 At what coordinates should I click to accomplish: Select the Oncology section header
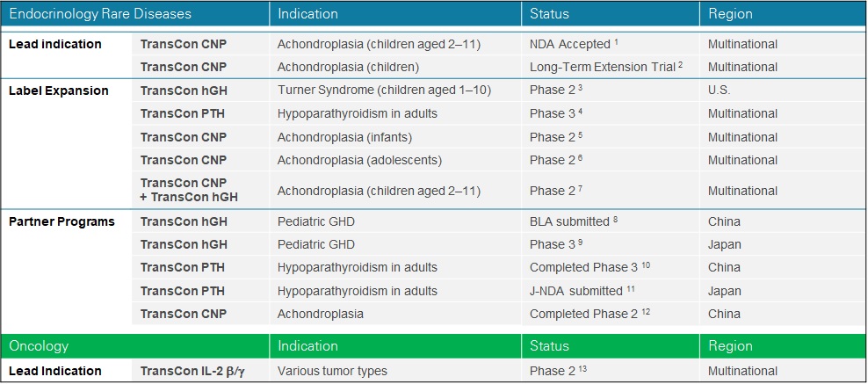click(39, 346)
